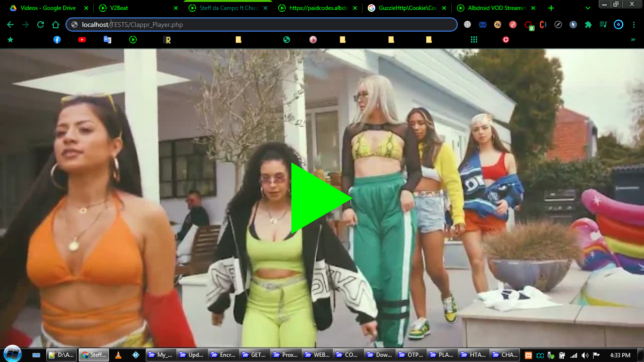The image size is (644, 362).
Task: Switch to the D:\A... taskbar window
Action: (62, 355)
